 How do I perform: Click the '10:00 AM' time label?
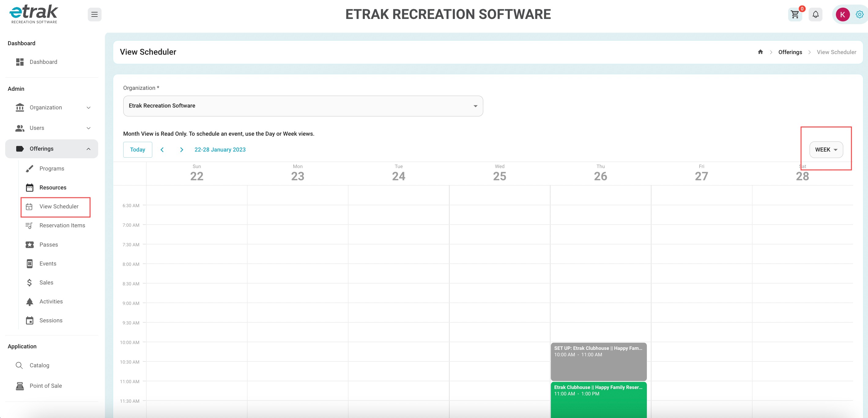[129, 343]
